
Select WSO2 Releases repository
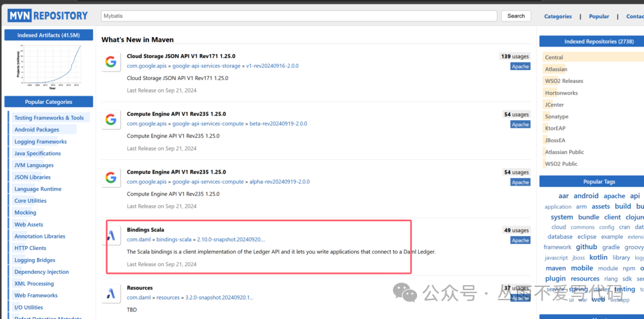coord(564,81)
